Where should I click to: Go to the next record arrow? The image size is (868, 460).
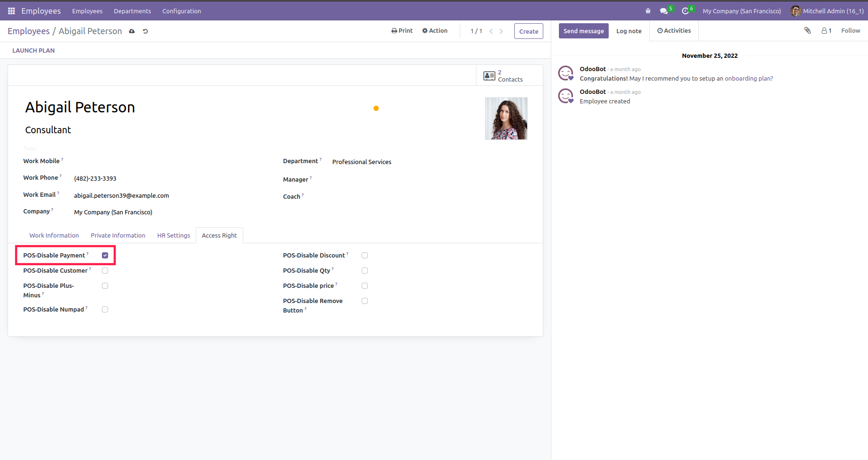[501, 31]
